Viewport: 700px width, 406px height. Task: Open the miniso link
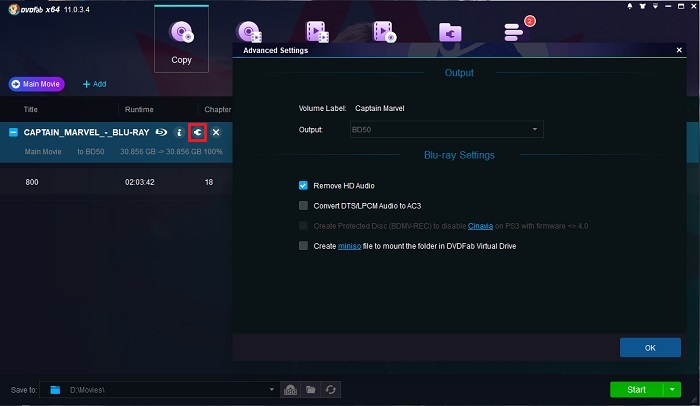pyautogui.click(x=350, y=246)
